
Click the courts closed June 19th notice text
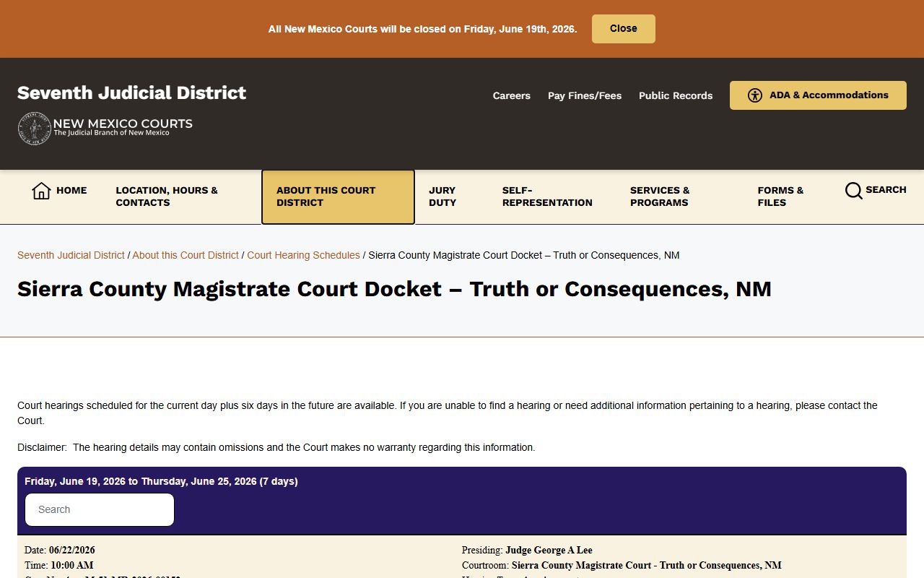click(x=422, y=29)
